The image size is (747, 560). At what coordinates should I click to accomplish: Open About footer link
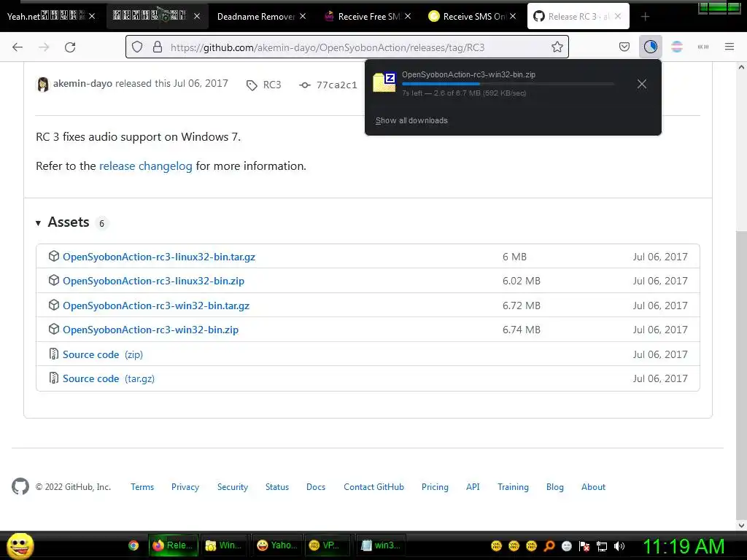pyautogui.click(x=593, y=486)
